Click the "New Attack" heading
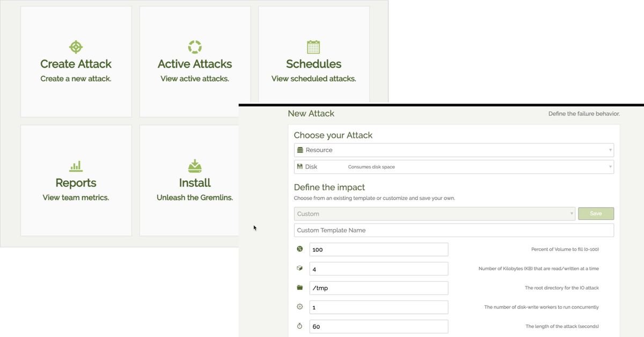This screenshot has height=337, width=644. [311, 114]
